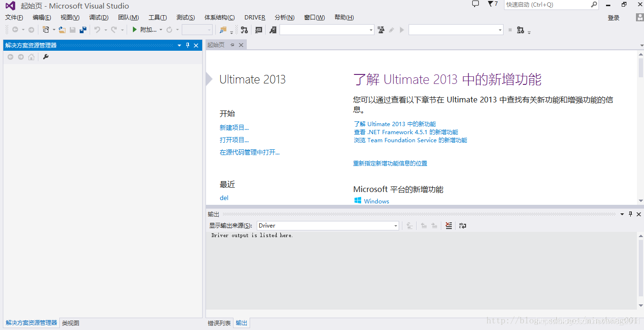Click the icon left of the flashlight toolbar icon
Screen dimensions: 644x330
pos(259,30)
